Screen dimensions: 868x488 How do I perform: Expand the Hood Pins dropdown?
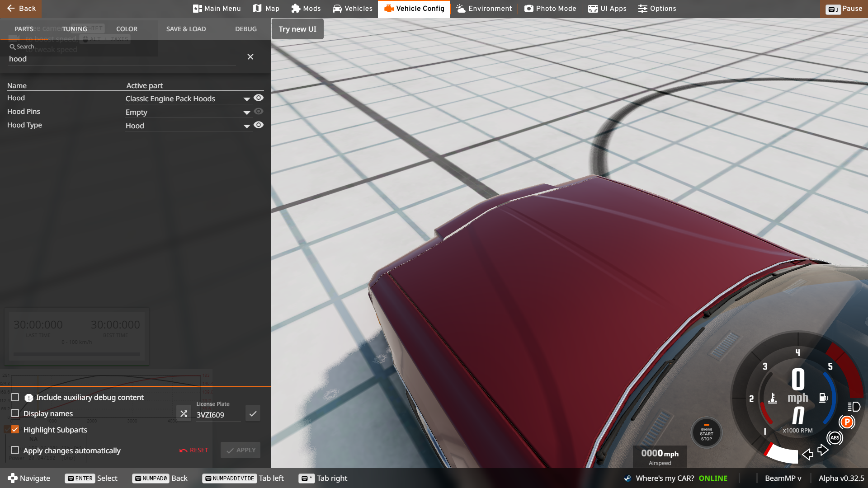pyautogui.click(x=246, y=113)
